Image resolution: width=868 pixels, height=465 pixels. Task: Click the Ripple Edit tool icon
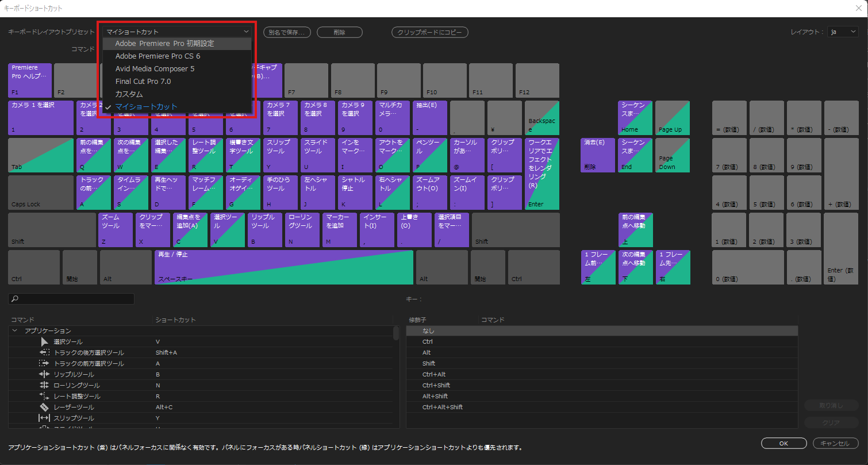[x=44, y=375]
